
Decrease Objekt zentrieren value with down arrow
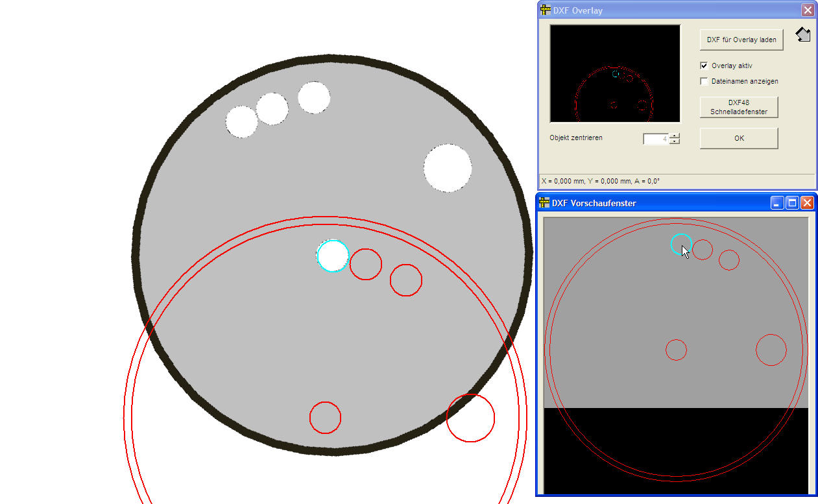(x=675, y=141)
